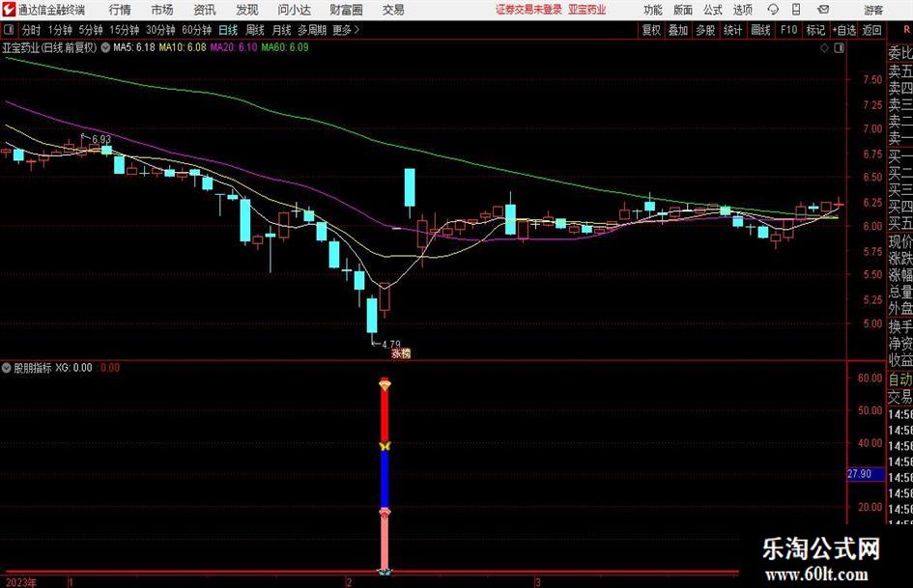Open the 财富圈 menu
The width and height of the screenshot is (913, 588).
tap(346, 10)
